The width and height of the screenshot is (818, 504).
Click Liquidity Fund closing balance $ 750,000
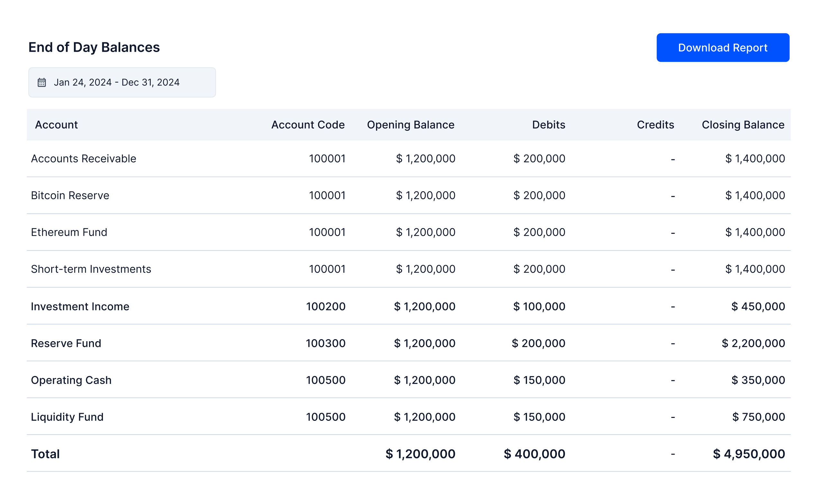pos(758,417)
